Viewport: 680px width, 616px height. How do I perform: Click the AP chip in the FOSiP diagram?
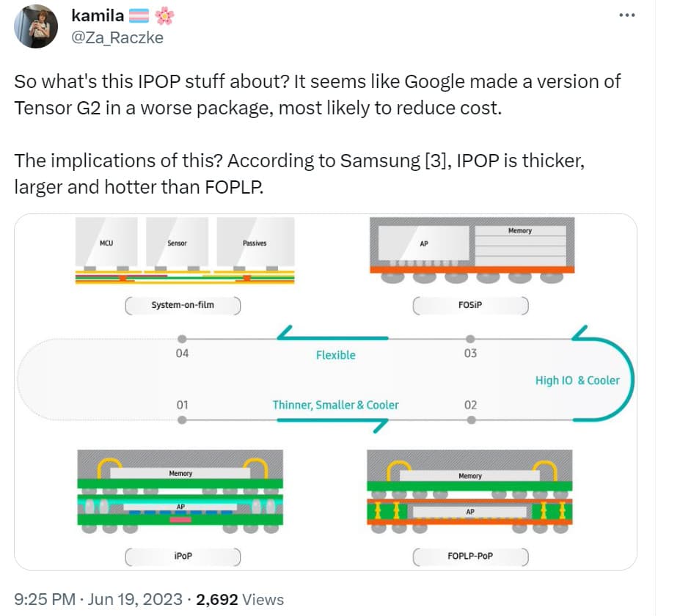click(x=424, y=243)
